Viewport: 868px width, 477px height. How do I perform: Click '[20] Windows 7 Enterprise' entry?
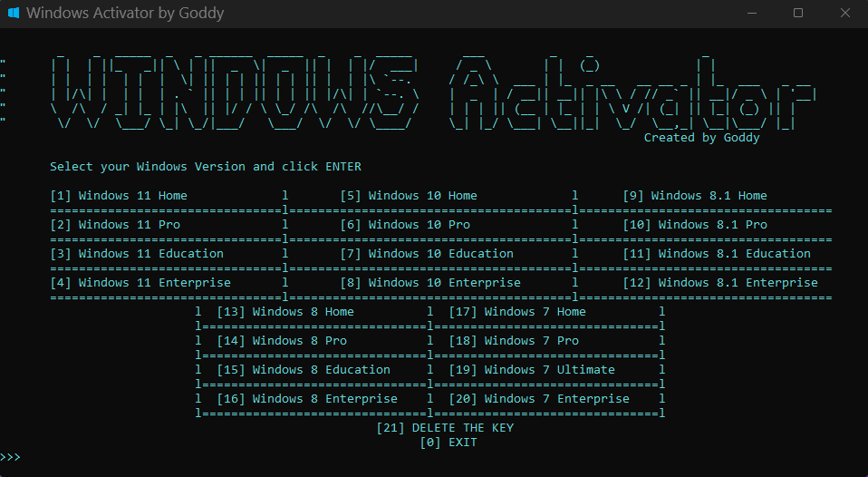pyautogui.click(x=539, y=399)
